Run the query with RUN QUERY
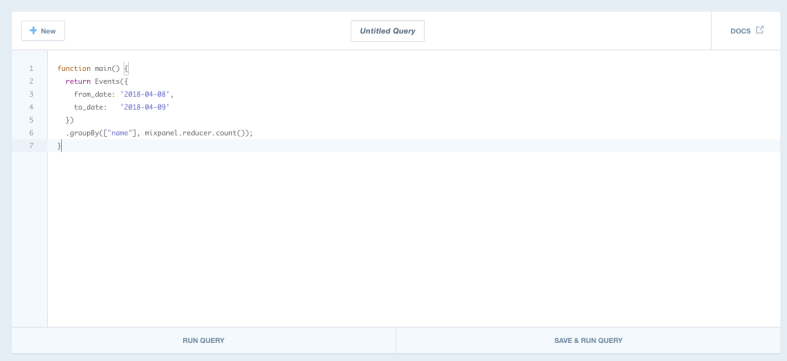This screenshot has height=361, width=787. pos(203,340)
